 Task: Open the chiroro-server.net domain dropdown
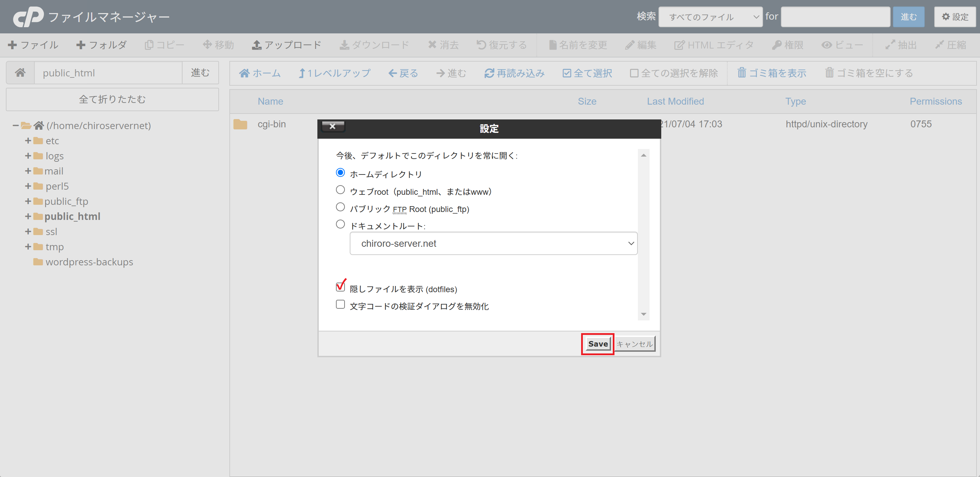click(x=493, y=243)
